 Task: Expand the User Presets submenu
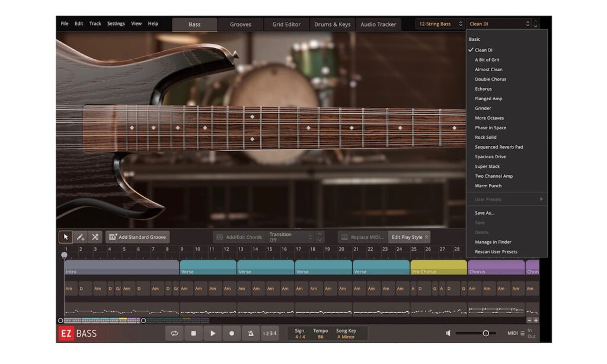click(507, 199)
